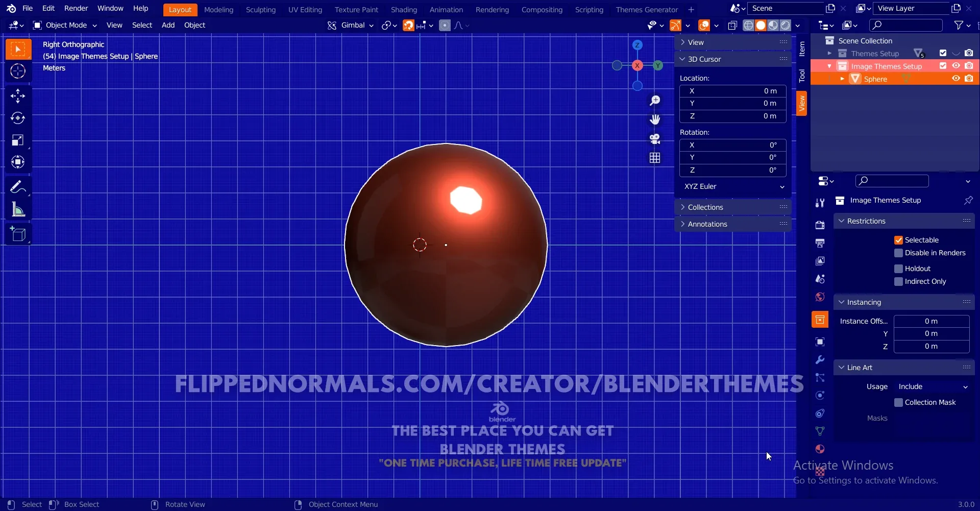Viewport: 980px width, 511px height.
Task: Choose the Move tool
Action: 18,96
